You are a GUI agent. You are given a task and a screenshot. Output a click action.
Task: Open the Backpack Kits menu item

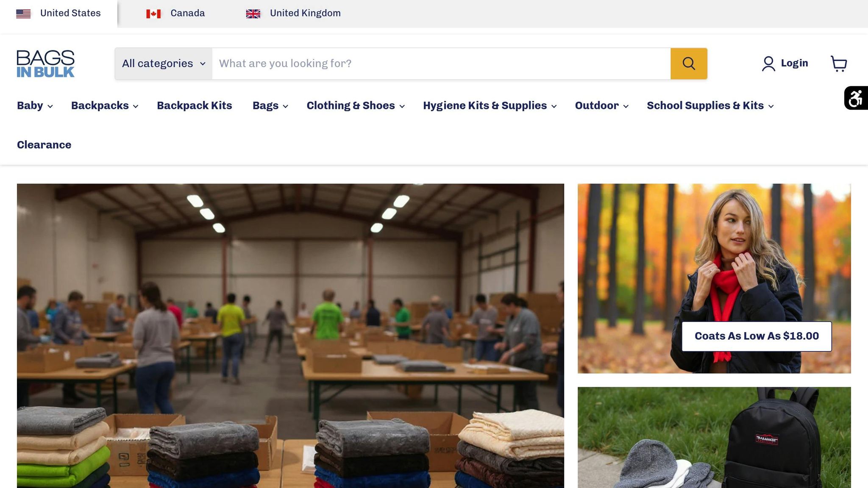[195, 105]
